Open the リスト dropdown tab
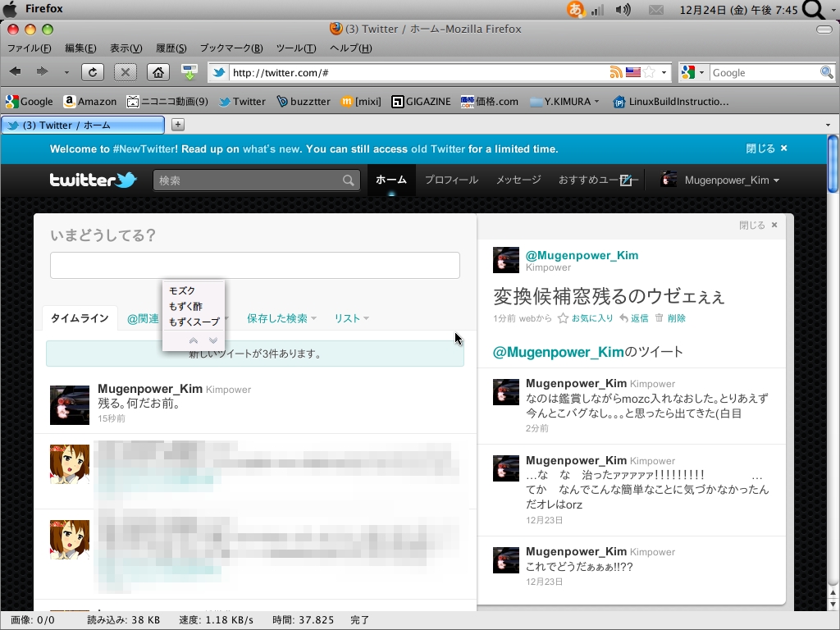Screen dimensions: 840x630 [x=351, y=318]
